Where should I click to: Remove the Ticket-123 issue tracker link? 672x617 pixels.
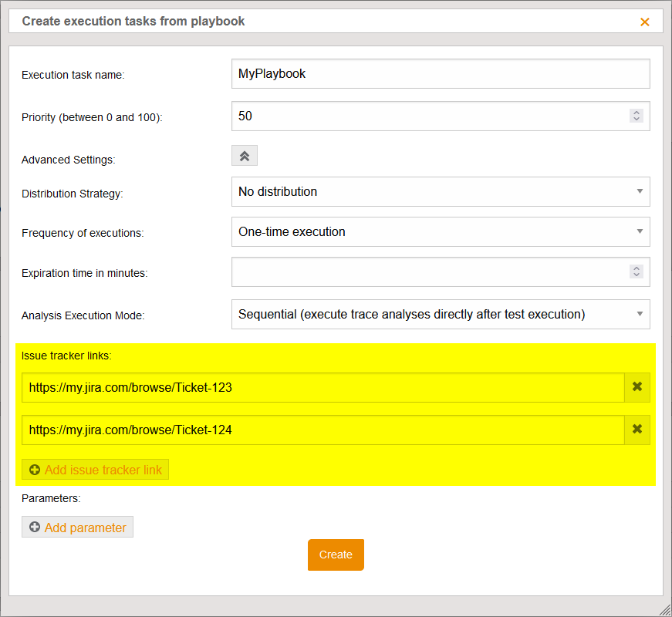(x=637, y=387)
